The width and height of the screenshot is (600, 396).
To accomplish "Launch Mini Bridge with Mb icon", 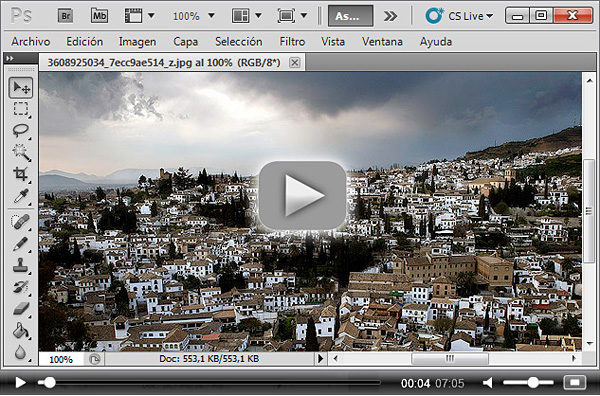I will pyautogui.click(x=99, y=16).
